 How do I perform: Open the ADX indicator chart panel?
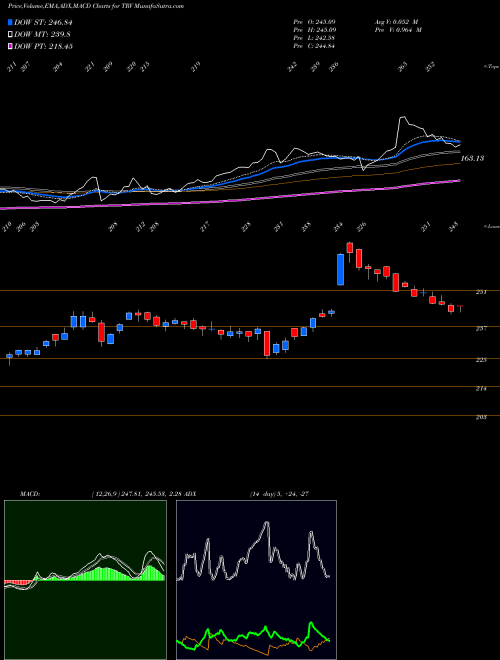click(256, 580)
